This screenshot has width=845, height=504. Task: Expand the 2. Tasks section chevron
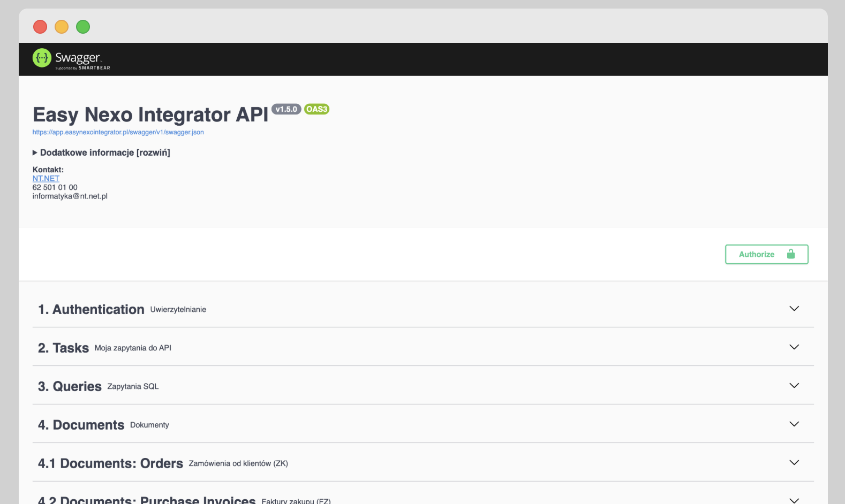(794, 347)
